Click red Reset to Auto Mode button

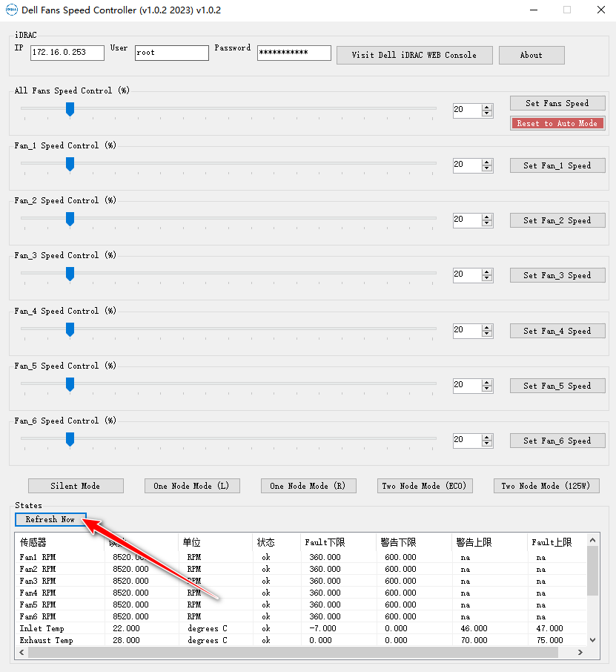pos(557,123)
